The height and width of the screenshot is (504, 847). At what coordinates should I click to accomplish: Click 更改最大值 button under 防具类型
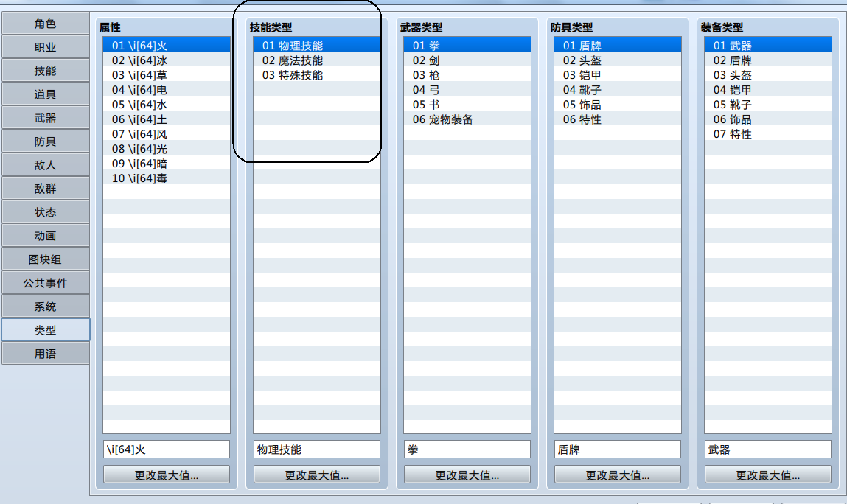click(618, 475)
